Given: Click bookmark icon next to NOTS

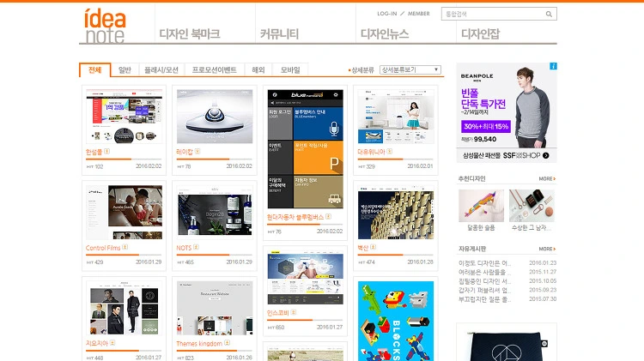Looking at the screenshot, I should 197,247.
